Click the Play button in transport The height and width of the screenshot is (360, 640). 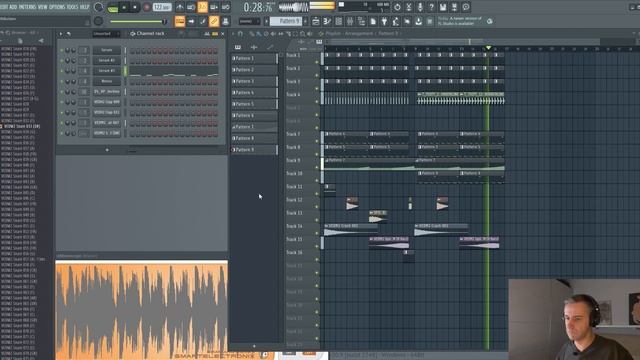tap(124, 7)
